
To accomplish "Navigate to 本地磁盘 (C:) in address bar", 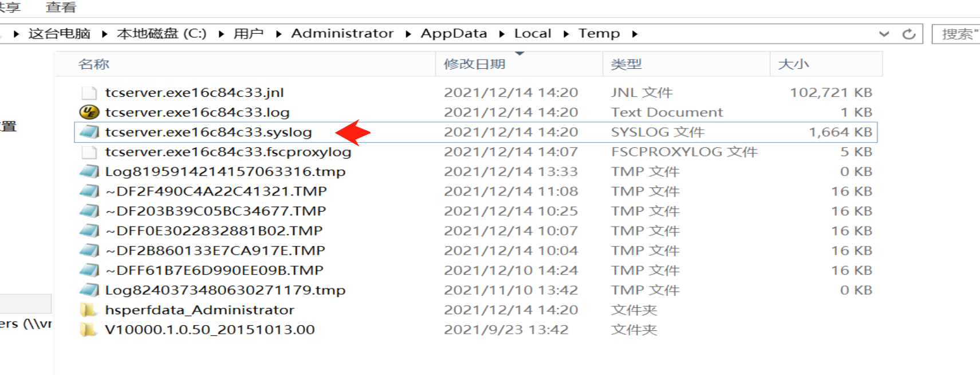I will pos(162,34).
